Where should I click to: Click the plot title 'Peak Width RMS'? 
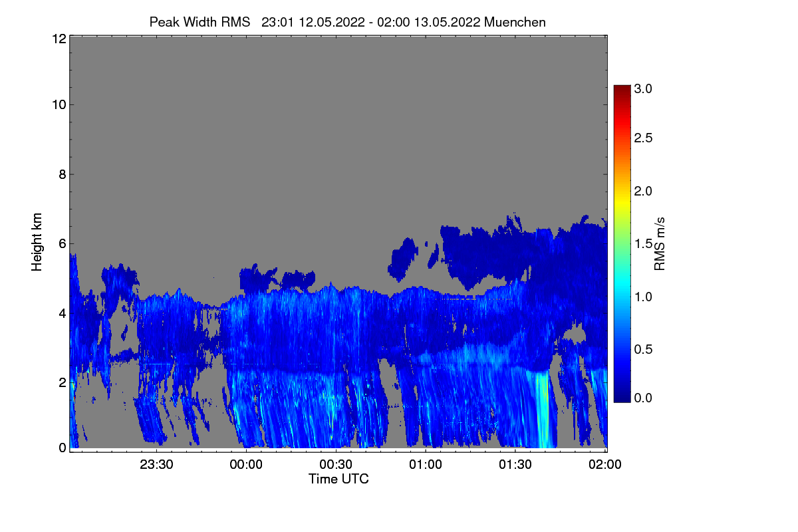click(x=199, y=22)
